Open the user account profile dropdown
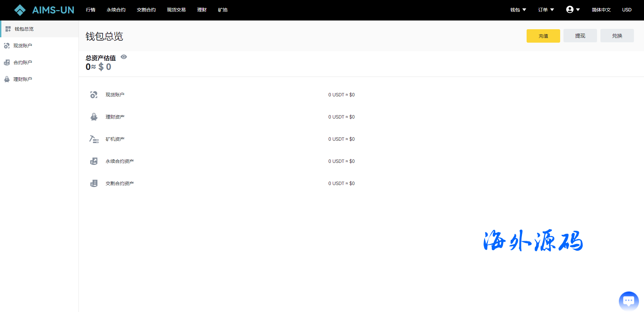The image size is (644, 312). point(573,10)
